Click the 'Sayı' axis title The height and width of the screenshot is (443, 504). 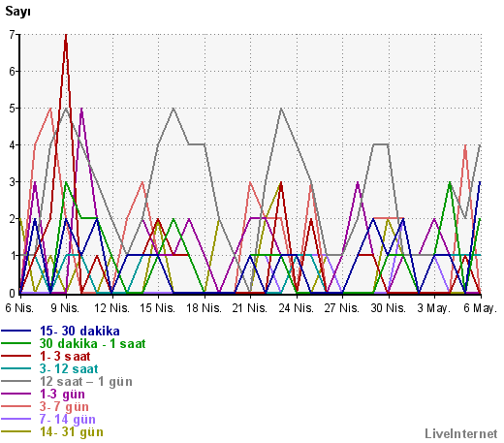pyautogui.click(x=17, y=12)
